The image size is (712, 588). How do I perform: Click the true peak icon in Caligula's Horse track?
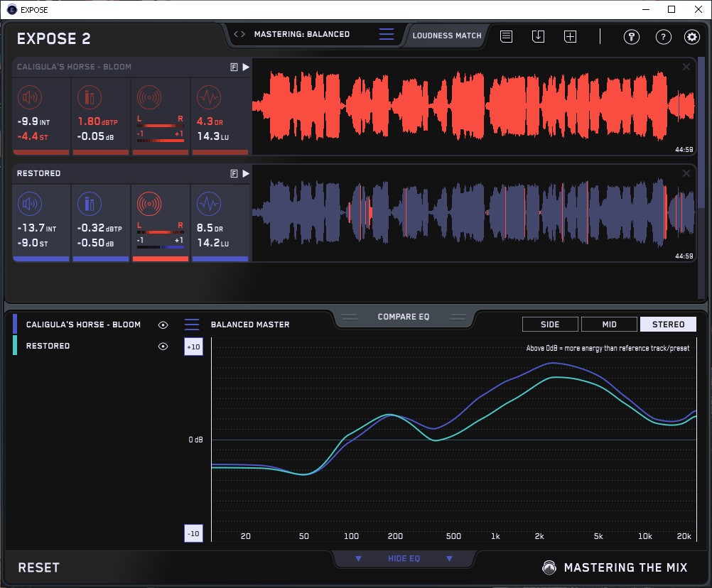(90, 97)
